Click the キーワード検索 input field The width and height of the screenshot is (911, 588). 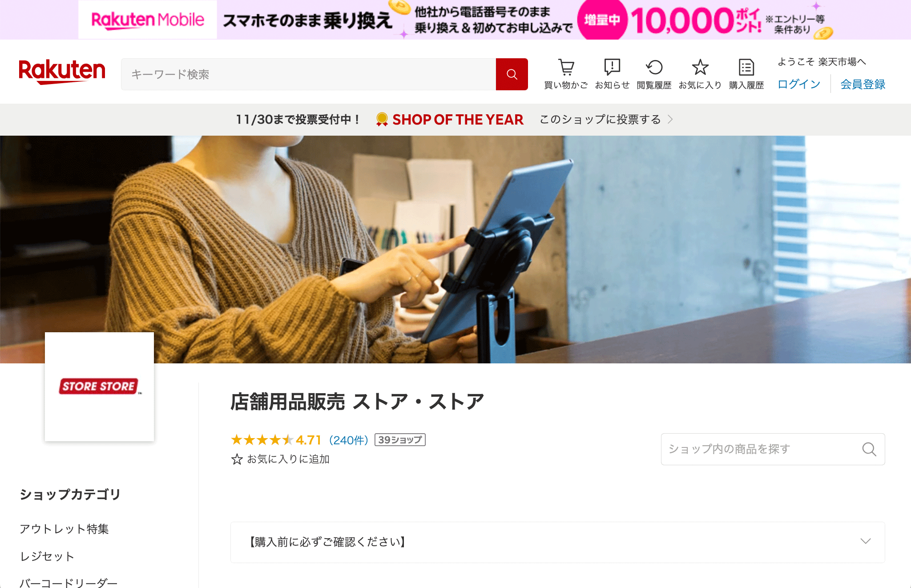tap(308, 74)
